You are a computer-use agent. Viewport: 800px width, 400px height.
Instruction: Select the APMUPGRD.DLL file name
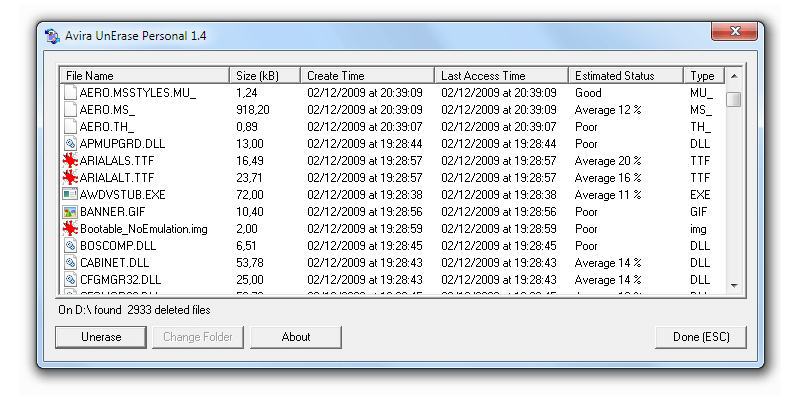pos(122,144)
